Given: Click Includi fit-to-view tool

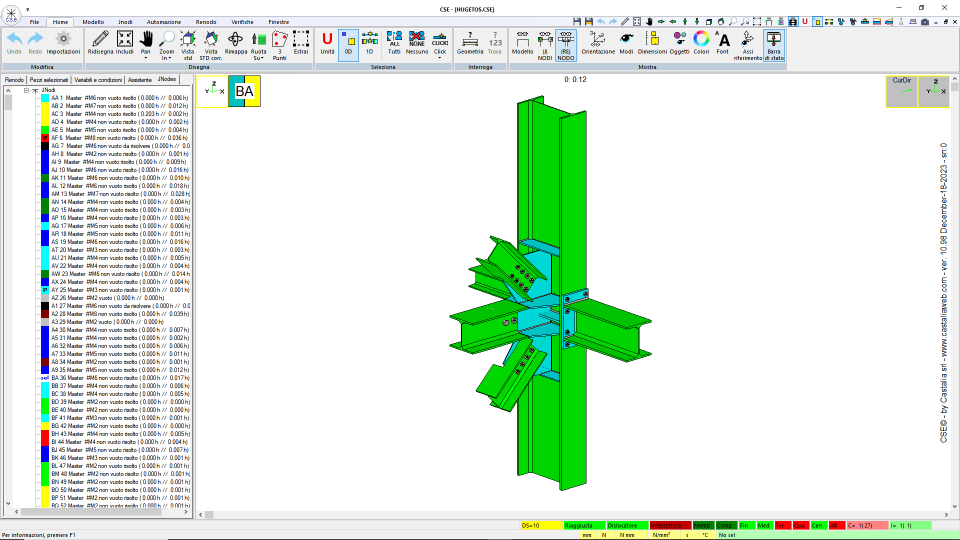Looking at the screenshot, I should coord(124,43).
